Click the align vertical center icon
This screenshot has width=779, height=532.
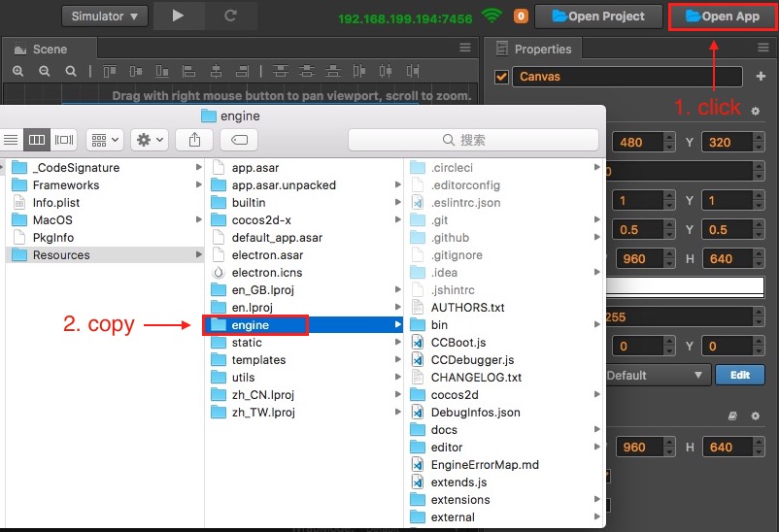136,72
